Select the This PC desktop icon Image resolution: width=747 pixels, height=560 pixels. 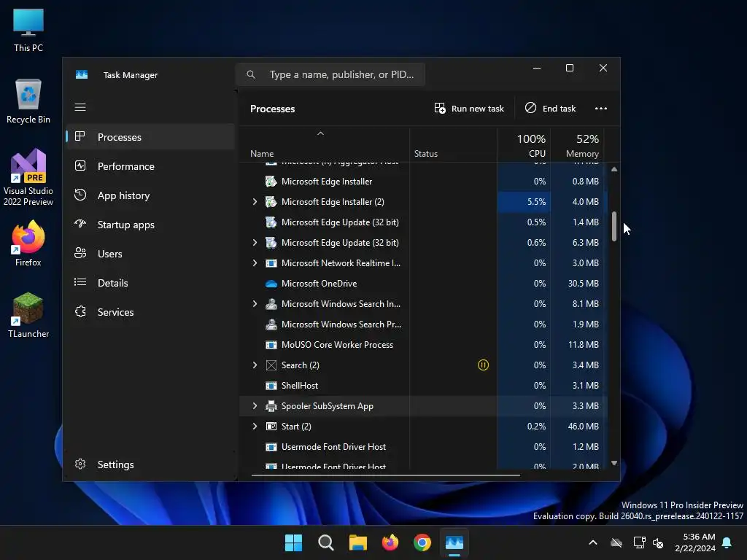pos(28,30)
